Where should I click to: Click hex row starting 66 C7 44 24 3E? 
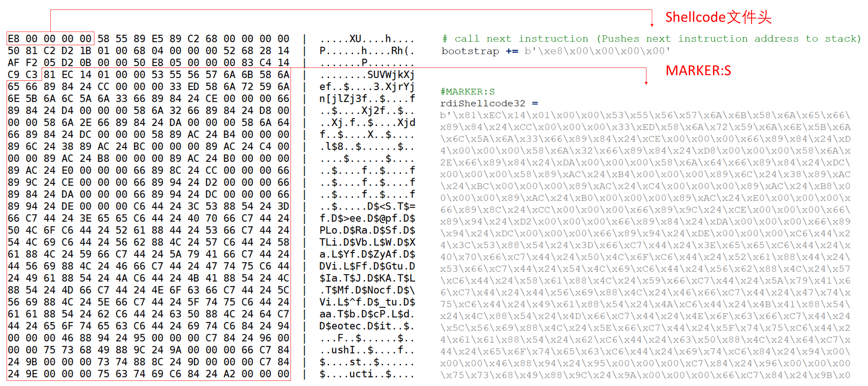(x=148, y=218)
